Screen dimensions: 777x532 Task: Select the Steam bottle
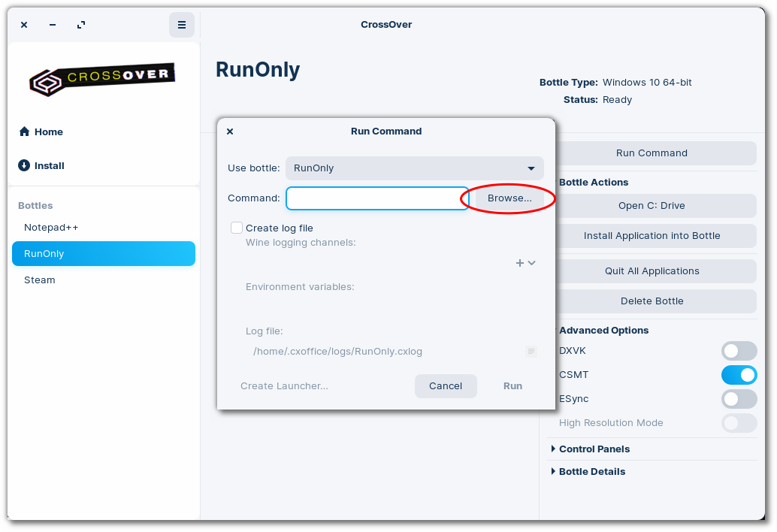pyautogui.click(x=104, y=280)
